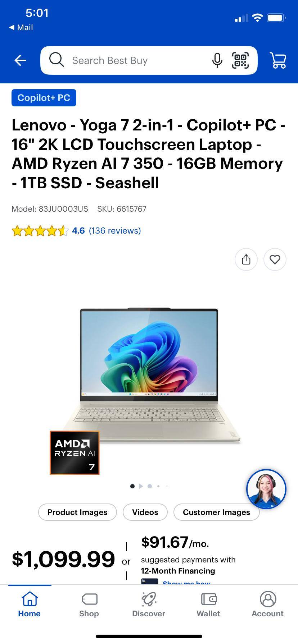Tap the Copilot+ PC badge
298x644 pixels.
(x=44, y=98)
